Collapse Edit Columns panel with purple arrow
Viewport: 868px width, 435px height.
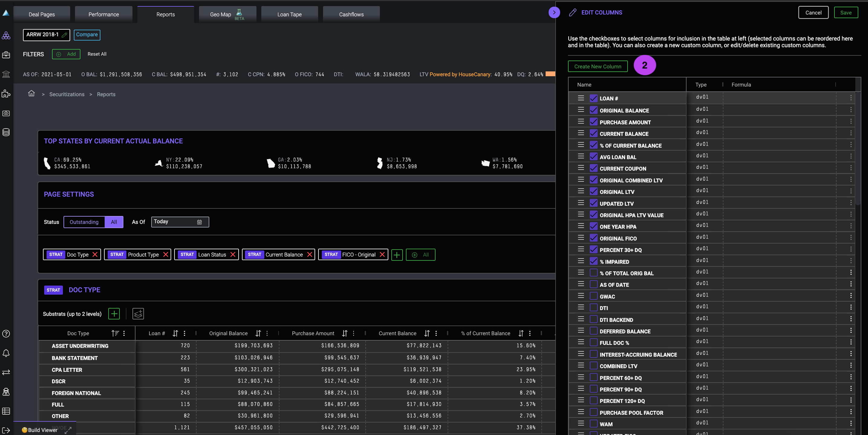[x=554, y=12]
